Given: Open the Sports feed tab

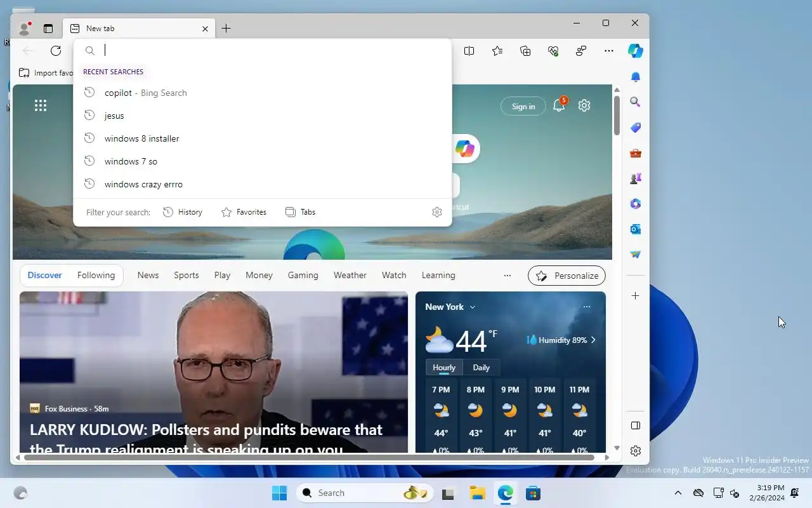Looking at the screenshot, I should 187,276.
